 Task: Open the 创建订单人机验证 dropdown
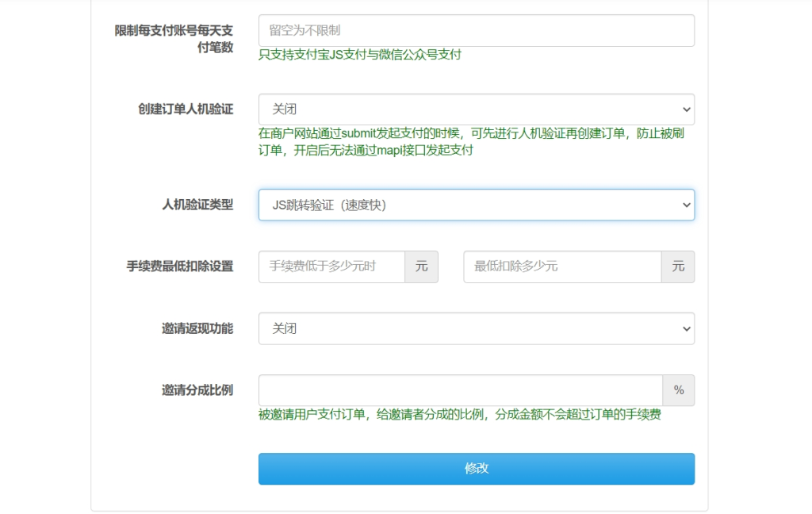point(476,109)
